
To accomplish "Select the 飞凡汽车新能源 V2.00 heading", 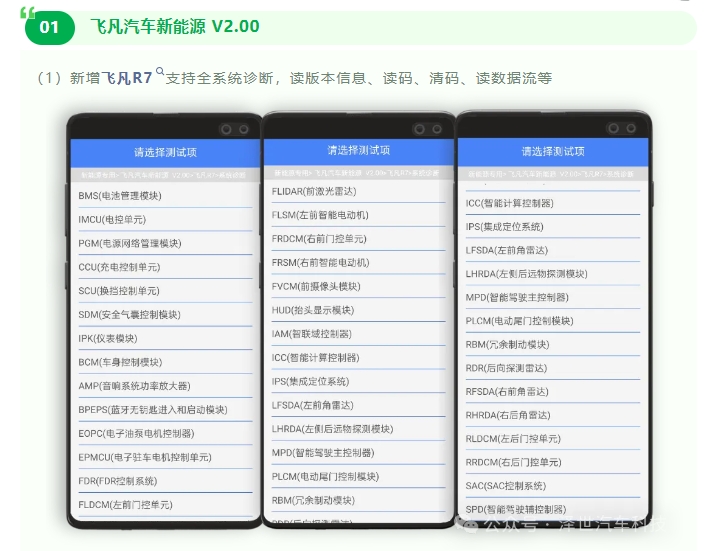I will point(174,26).
